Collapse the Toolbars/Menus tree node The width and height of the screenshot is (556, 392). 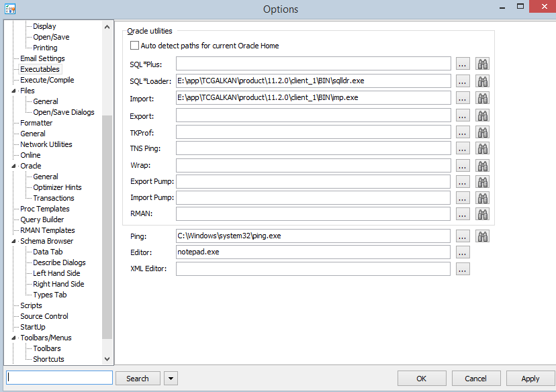[14, 338]
